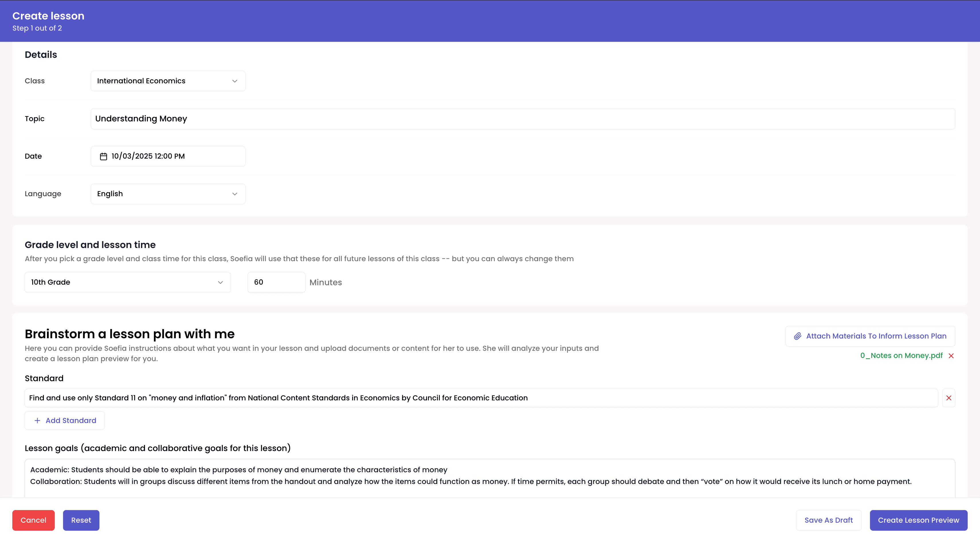Open the Class dropdown showing International Economics

pyautogui.click(x=168, y=81)
